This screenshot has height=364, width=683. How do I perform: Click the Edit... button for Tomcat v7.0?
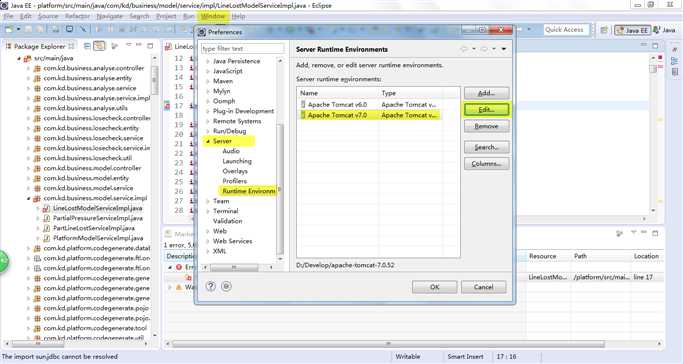[486, 110]
